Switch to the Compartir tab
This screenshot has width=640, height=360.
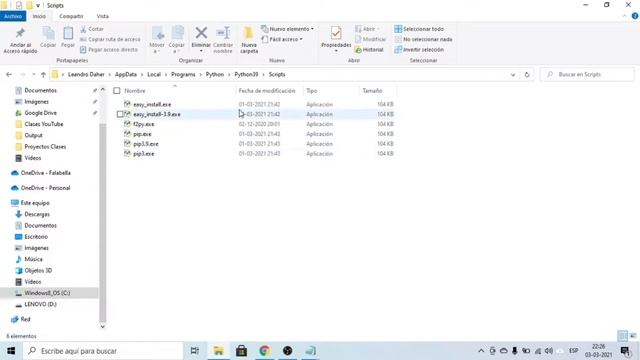pos(71,16)
